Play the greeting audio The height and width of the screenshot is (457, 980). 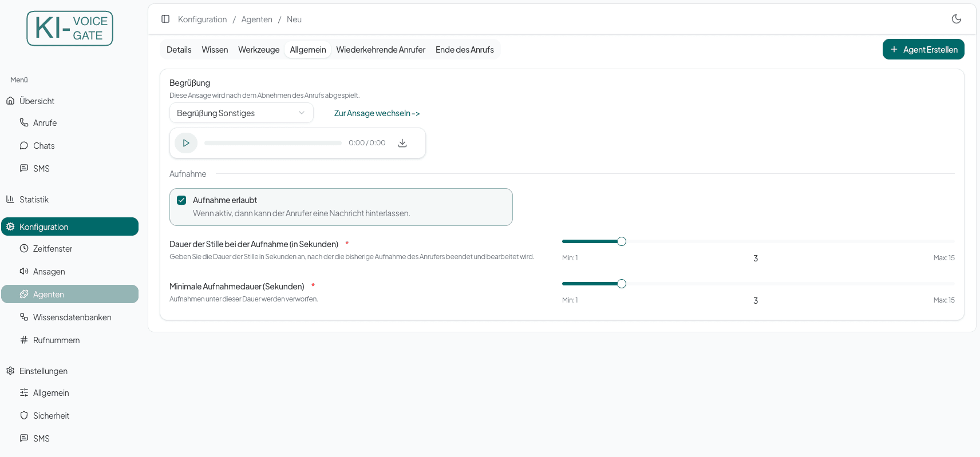click(186, 143)
